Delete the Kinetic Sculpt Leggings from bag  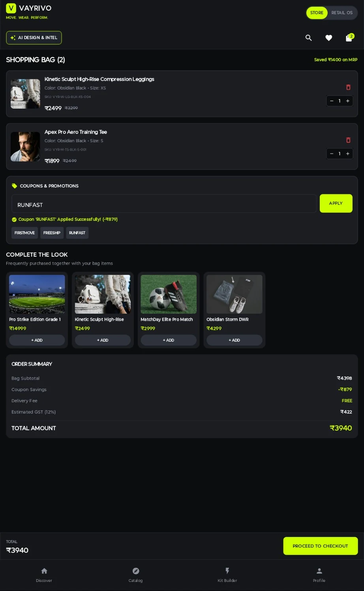348,87
